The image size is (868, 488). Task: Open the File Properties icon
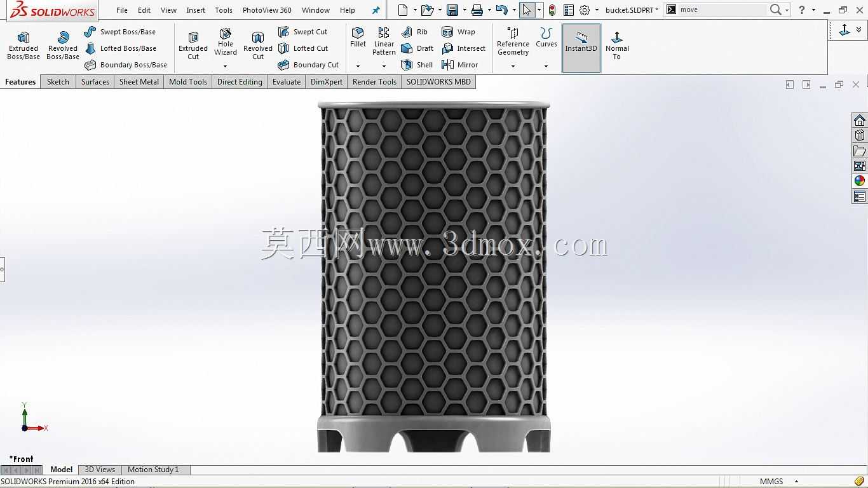[x=569, y=10]
